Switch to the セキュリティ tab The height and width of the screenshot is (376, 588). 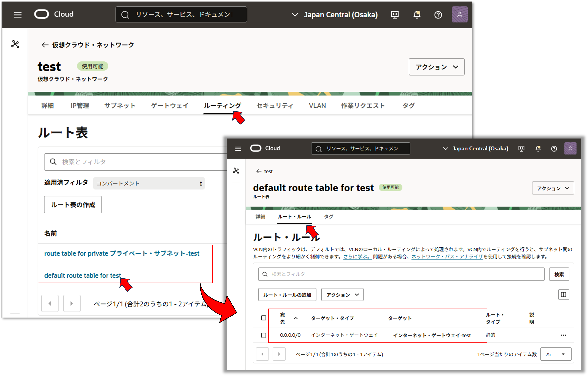(274, 106)
